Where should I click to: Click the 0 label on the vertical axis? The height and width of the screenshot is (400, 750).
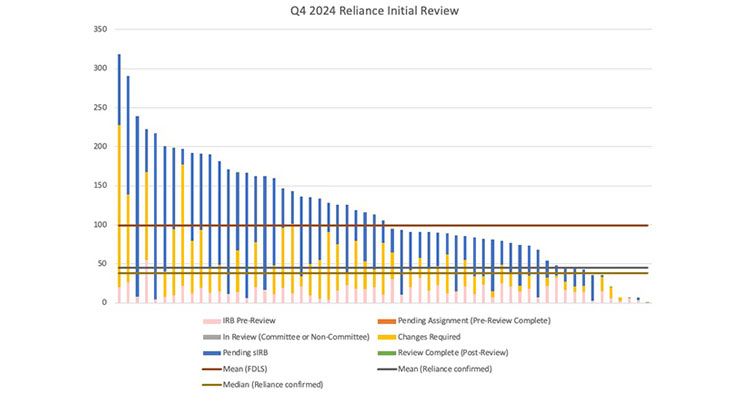click(x=105, y=303)
